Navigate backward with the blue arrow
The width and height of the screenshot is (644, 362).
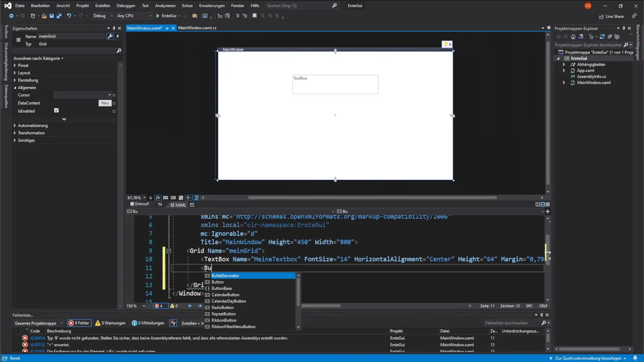11,16
